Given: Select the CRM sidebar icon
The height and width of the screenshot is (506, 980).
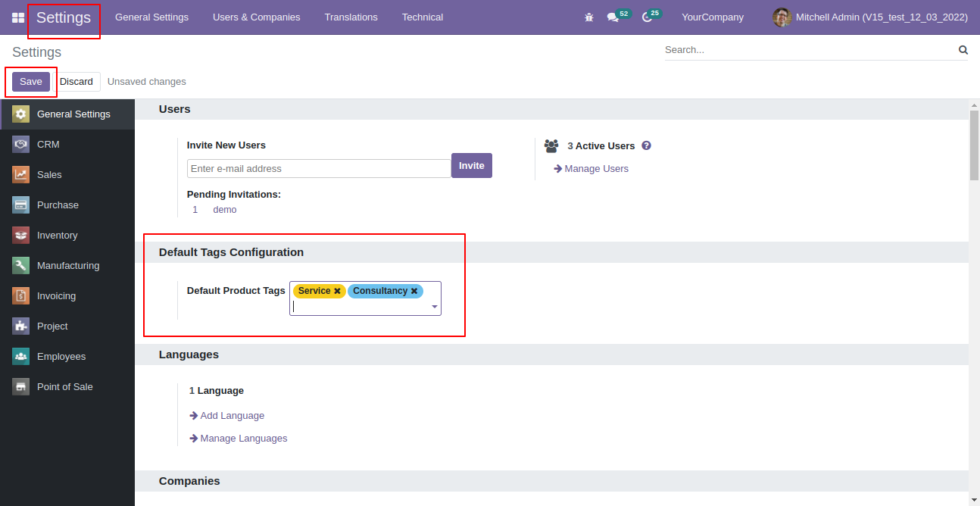Looking at the screenshot, I should (x=21, y=144).
